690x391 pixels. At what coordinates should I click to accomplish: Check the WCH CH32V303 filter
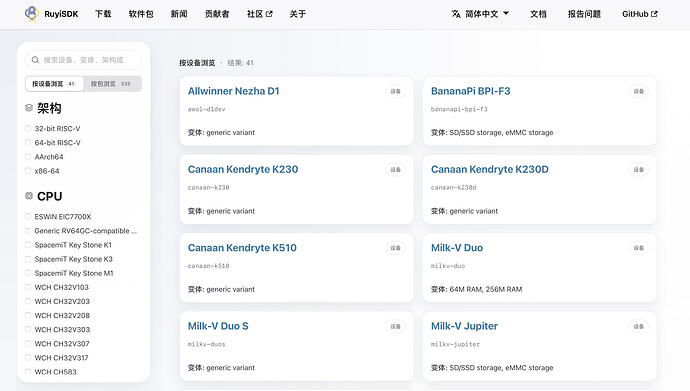[x=28, y=329]
